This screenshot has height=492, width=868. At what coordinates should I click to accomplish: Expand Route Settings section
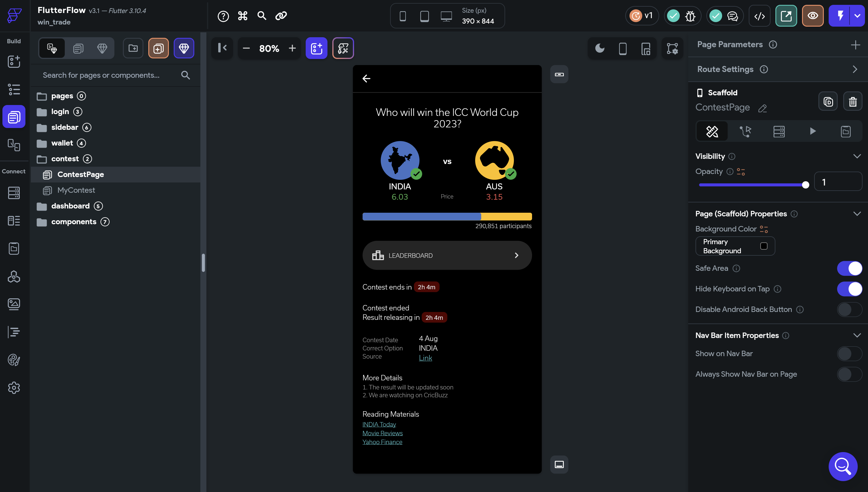click(855, 69)
